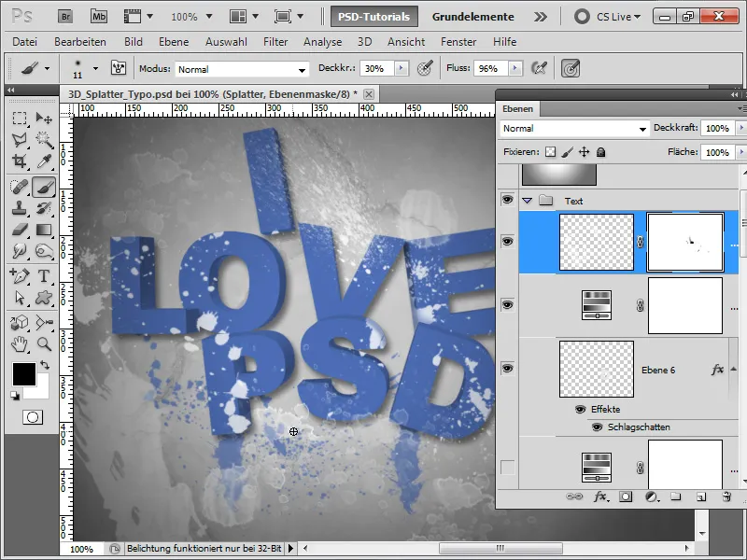Open the Fenster menu

pos(458,42)
